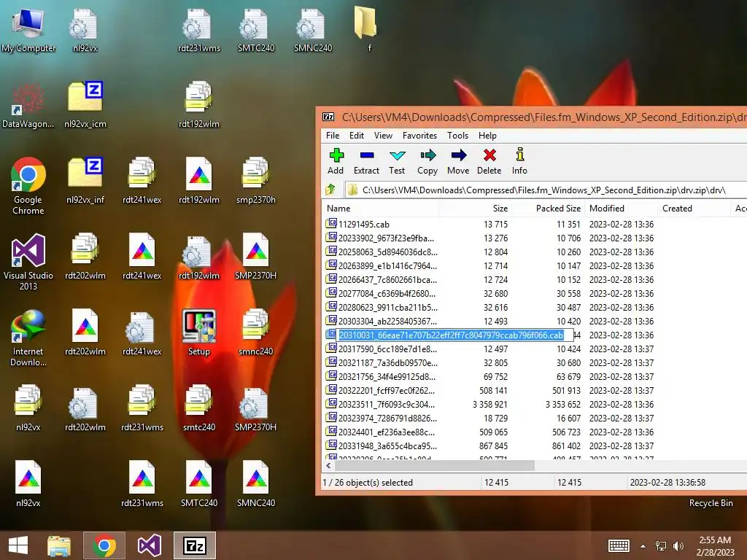This screenshot has width=747, height=560.
Task: Select the nl92vx_inf zip file icon
Action: click(85, 181)
